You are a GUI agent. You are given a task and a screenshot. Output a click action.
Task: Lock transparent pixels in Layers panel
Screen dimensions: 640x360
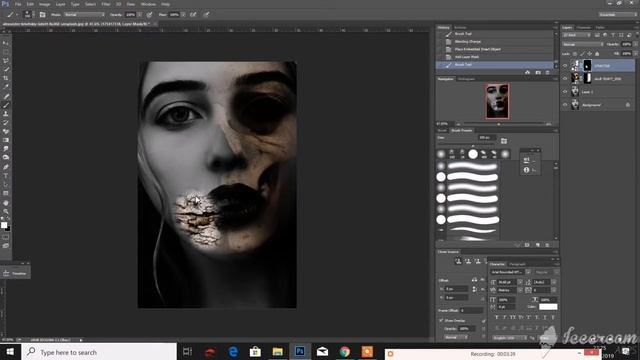pyautogui.click(x=575, y=53)
